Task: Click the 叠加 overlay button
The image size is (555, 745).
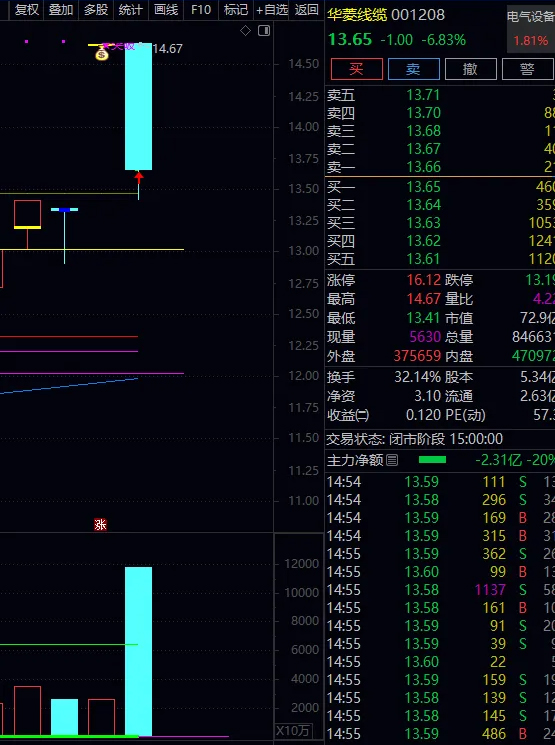Action: click(x=61, y=10)
